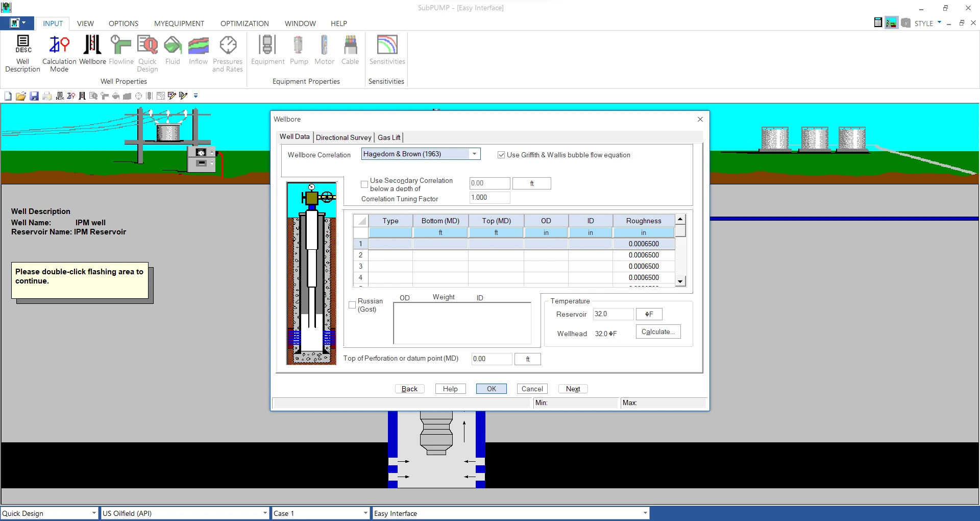Click the Save disk icon in quick toolbar
Viewport: 980px width, 521px height.
(34, 96)
